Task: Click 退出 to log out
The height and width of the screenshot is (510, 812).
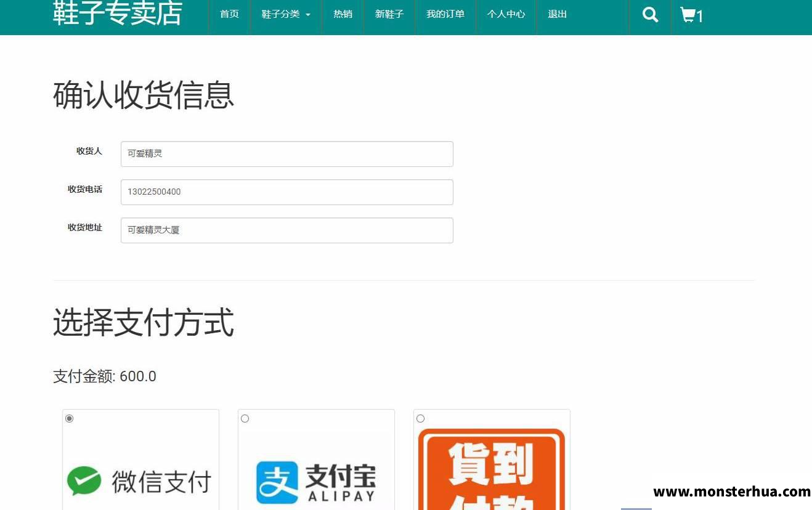Action: click(x=557, y=14)
